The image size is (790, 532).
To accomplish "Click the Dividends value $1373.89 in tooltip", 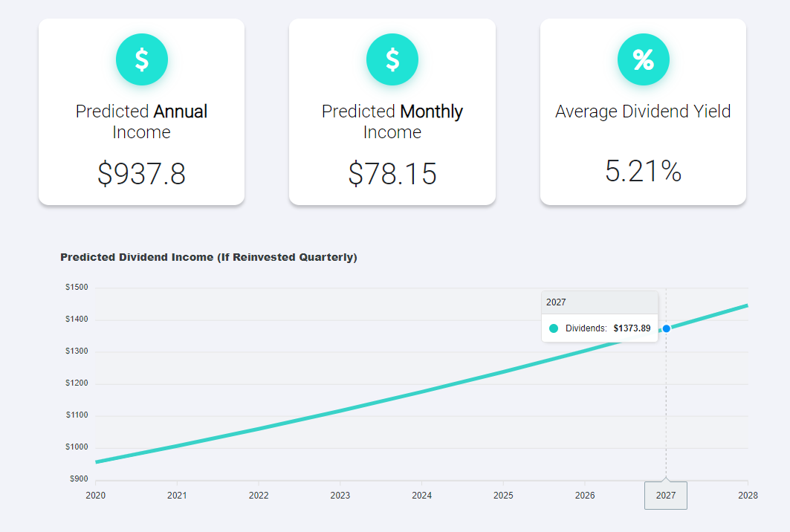I will pos(632,328).
